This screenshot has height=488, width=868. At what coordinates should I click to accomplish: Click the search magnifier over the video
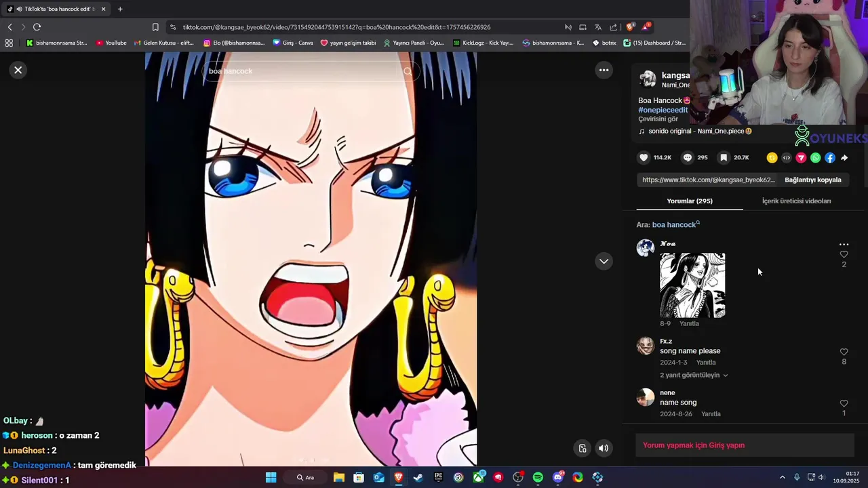(408, 71)
